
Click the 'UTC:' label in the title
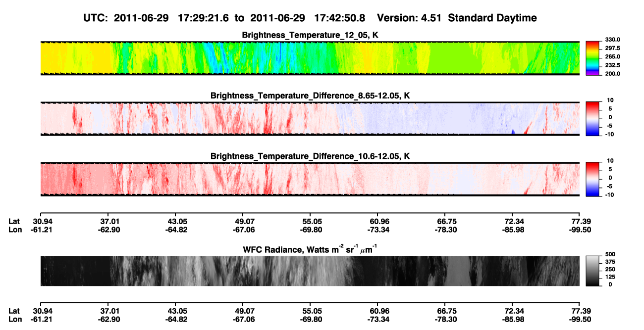click(x=96, y=18)
